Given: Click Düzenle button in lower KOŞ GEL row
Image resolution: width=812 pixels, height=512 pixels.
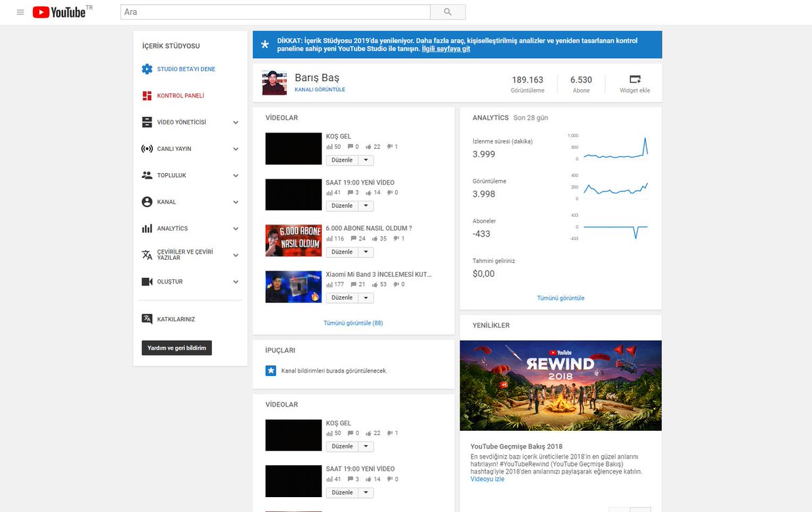Looking at the screenshot, I should coord(342,446).
